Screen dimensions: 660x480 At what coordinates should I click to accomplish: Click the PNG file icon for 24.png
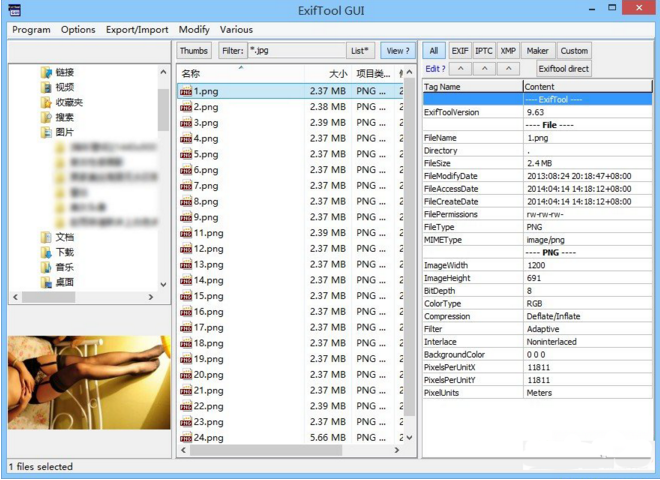(186, 438)
